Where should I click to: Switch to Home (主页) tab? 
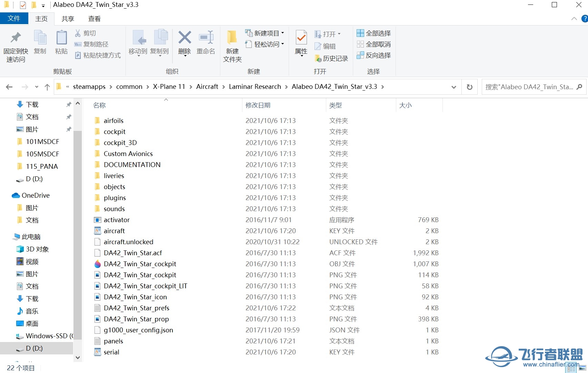tap(41, 19)
